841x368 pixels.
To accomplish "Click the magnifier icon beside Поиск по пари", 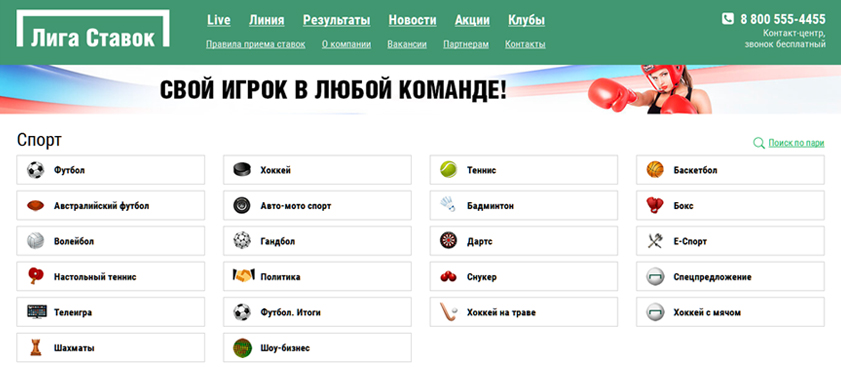I will point(758,143).
